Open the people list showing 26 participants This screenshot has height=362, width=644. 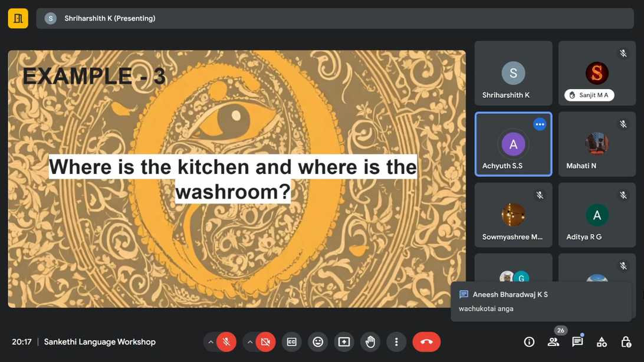tap(553, 342)
